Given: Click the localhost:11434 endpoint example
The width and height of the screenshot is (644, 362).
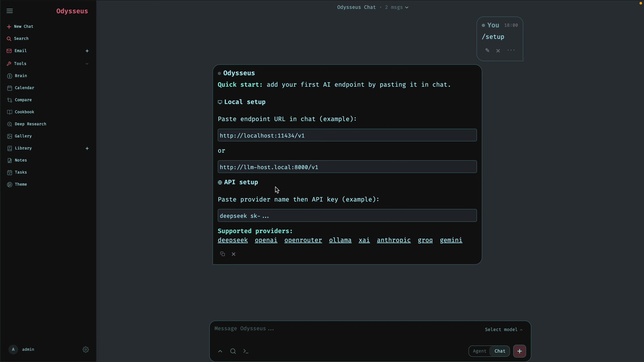Looking at the screenshot, I should tap(347, 135).
